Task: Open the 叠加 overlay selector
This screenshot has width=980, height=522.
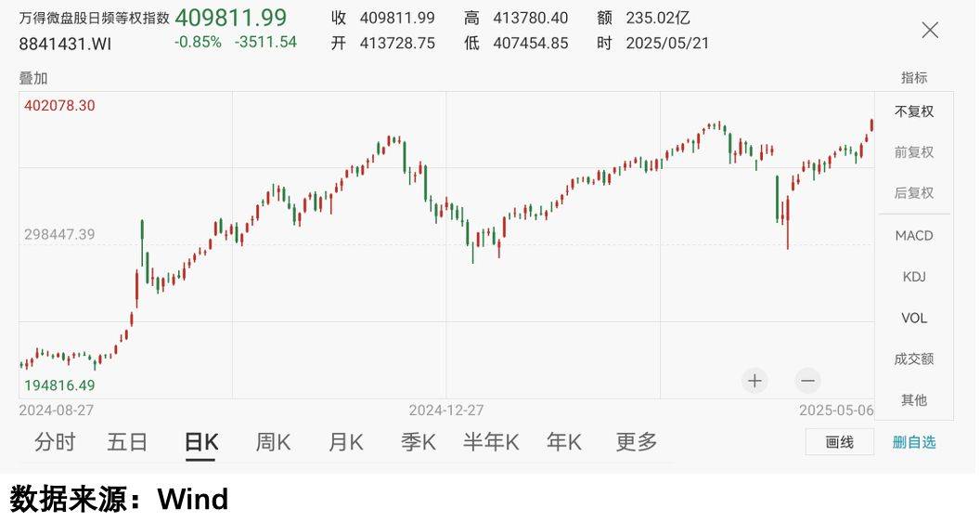Action: point(33,78)
